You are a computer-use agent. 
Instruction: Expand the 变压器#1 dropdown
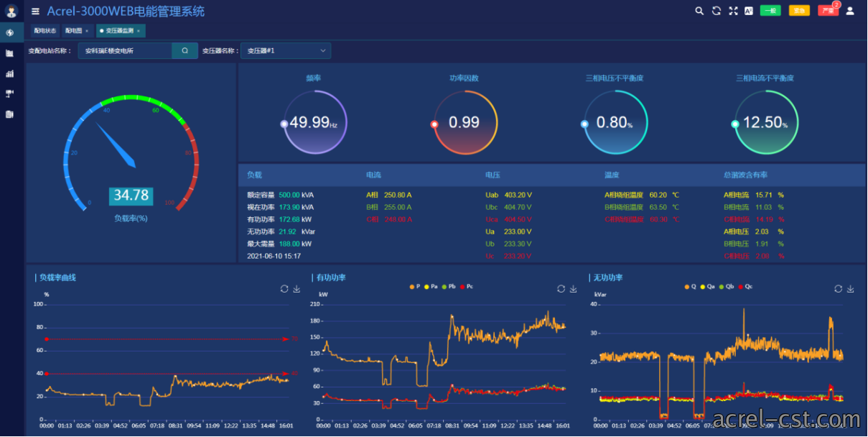tap(286, 51)
